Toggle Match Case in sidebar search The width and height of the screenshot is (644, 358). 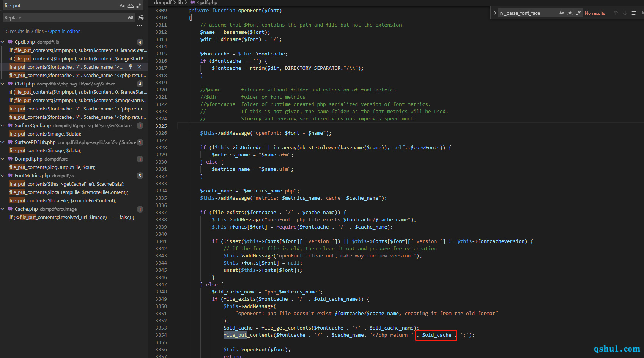coord(122,5)
